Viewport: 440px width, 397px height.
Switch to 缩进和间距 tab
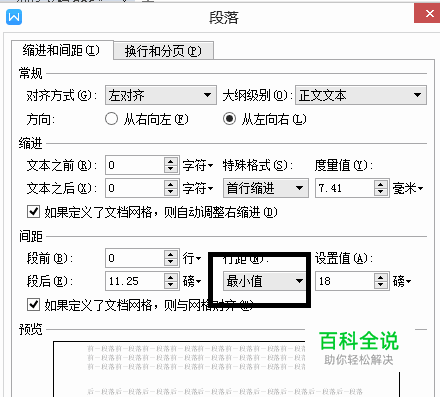click(61, 51)
